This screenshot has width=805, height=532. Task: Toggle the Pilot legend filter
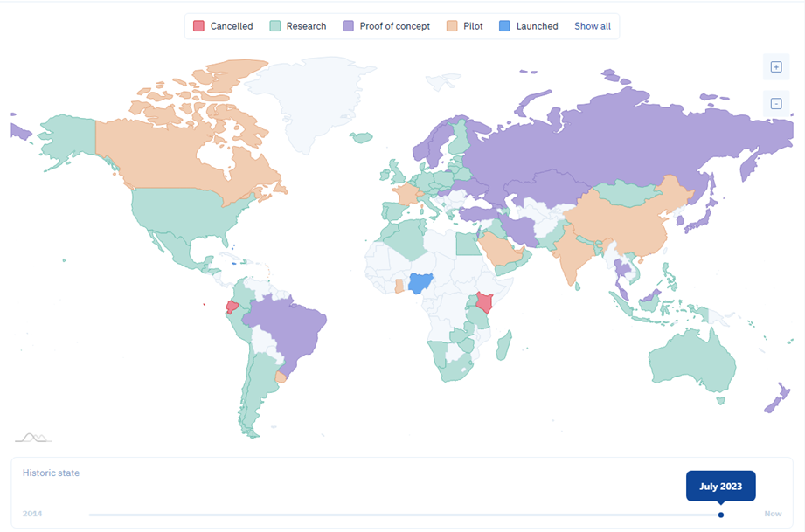(465, 26)
